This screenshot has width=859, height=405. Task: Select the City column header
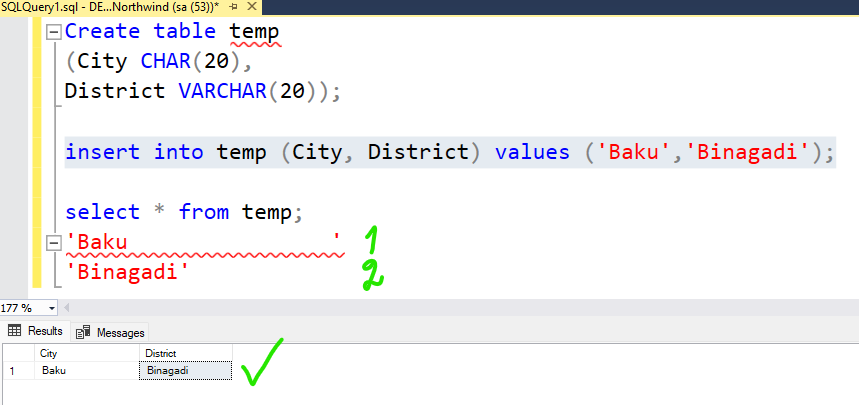[87, 353]
